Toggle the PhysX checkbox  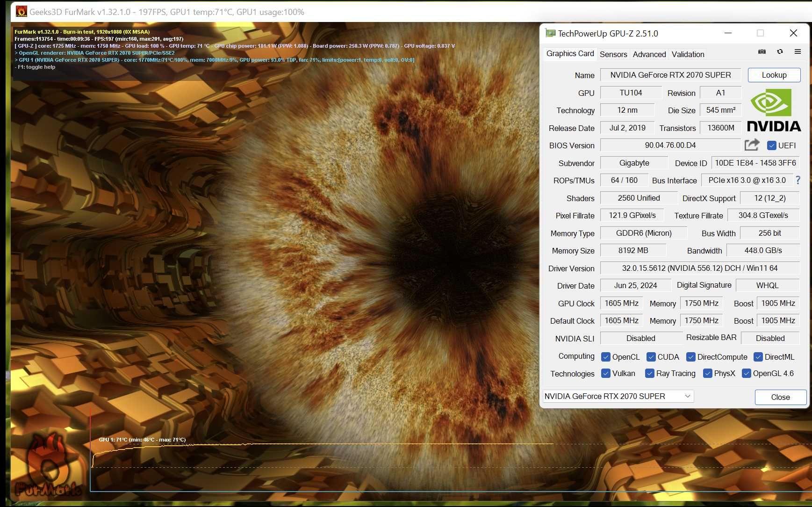click(x=708, y=373)
